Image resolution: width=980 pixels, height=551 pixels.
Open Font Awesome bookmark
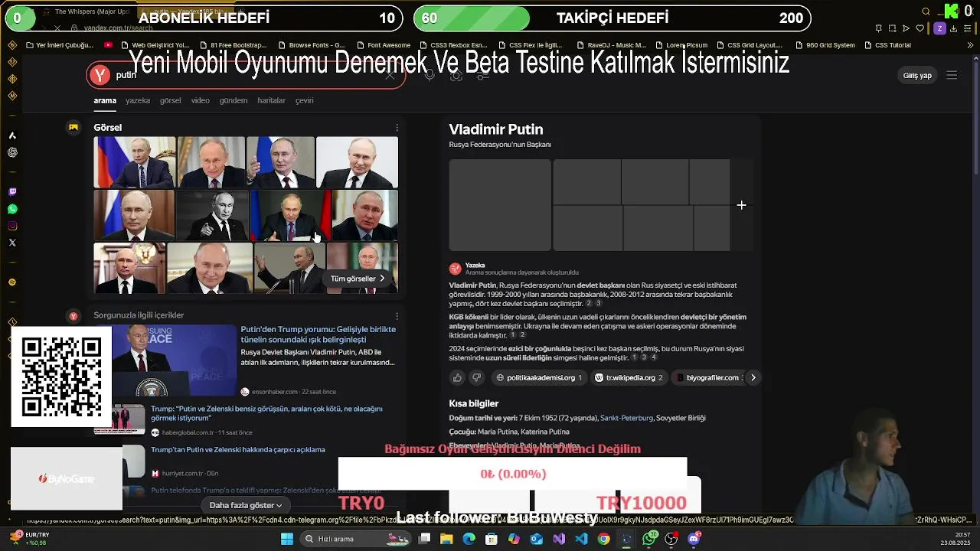[383, 45]
